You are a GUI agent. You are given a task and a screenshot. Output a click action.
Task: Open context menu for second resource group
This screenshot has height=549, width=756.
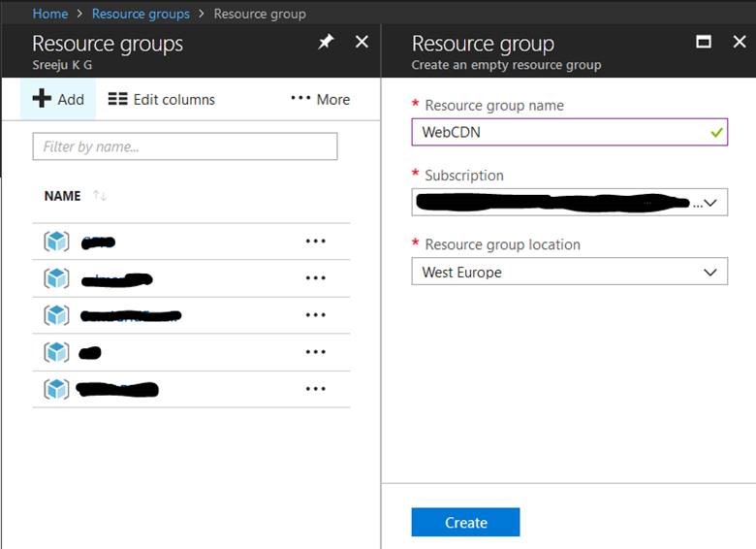pos(316,277)
